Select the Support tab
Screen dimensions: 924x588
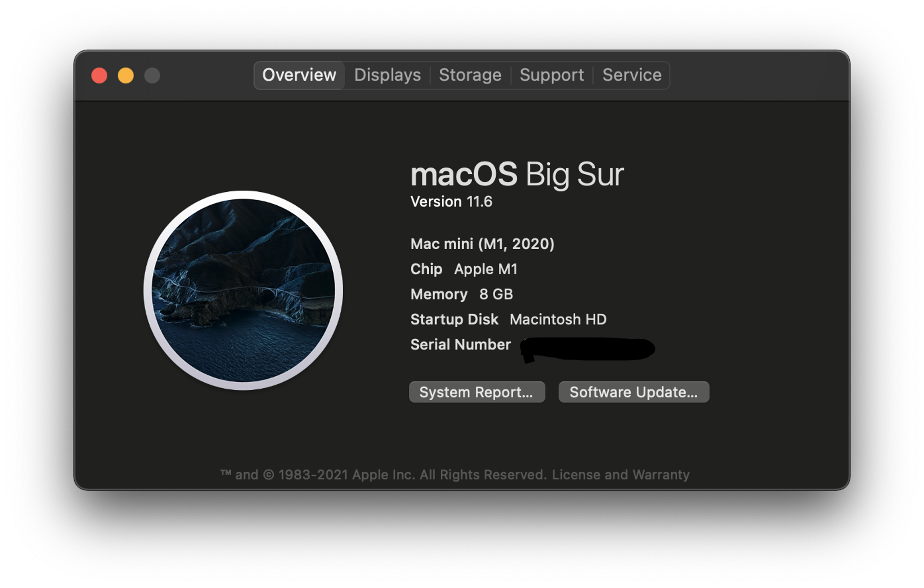tap(552, 75)
